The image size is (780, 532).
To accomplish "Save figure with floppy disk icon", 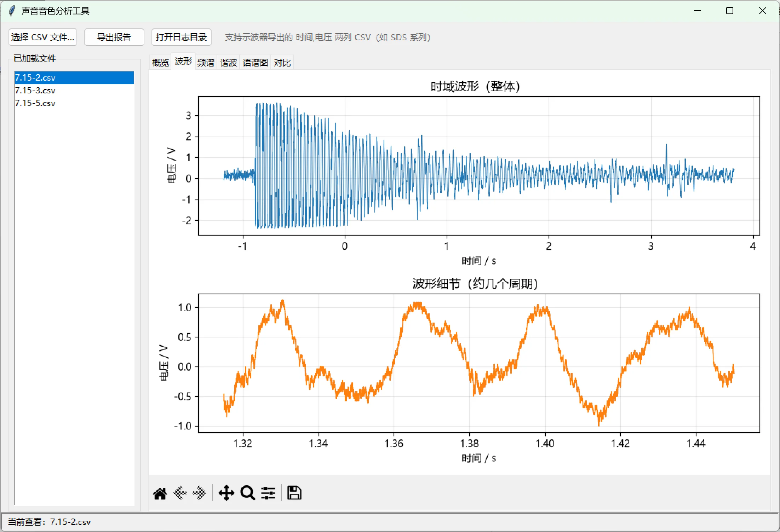I will (x=294, y=493).
